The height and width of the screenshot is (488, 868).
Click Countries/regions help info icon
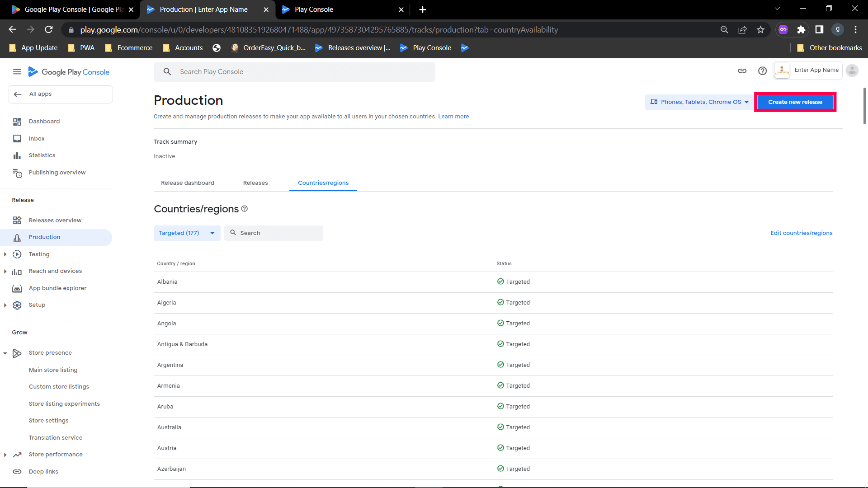pos(245,209)
